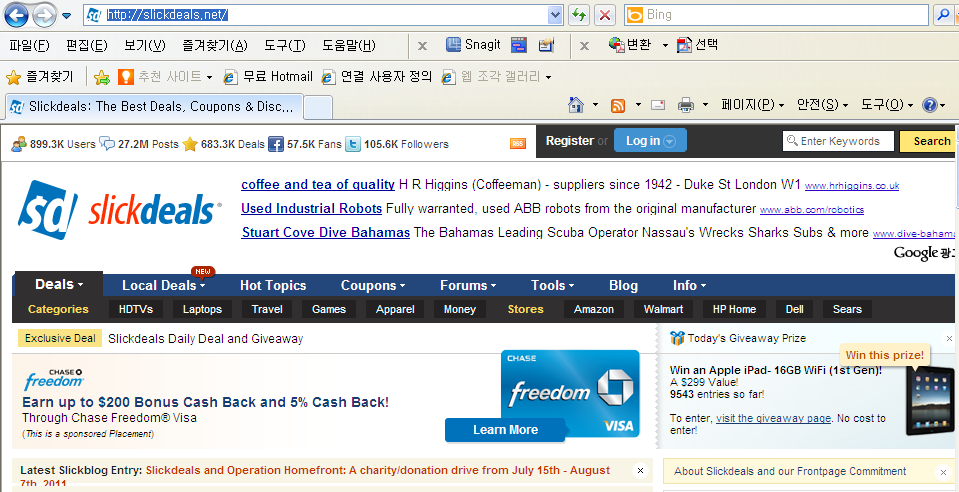Close the Today's Giveaway Prize panel

pyautogui.click(x=949, y=338)
